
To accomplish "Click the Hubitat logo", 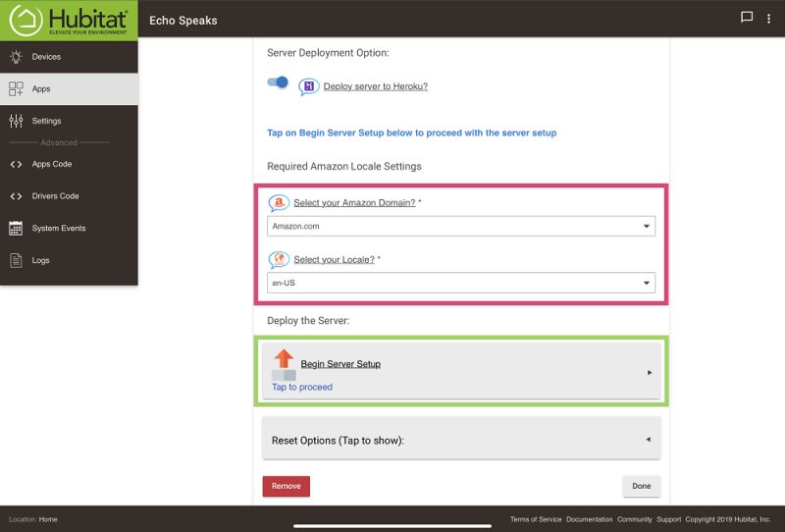I will [x=69, y=21].
